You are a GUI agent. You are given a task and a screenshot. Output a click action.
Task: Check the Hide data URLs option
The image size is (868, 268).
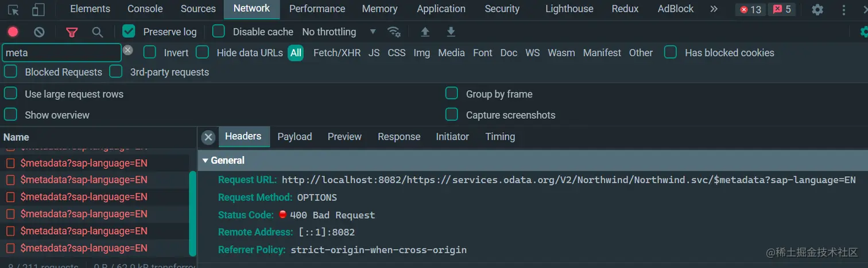click(202, 53)
